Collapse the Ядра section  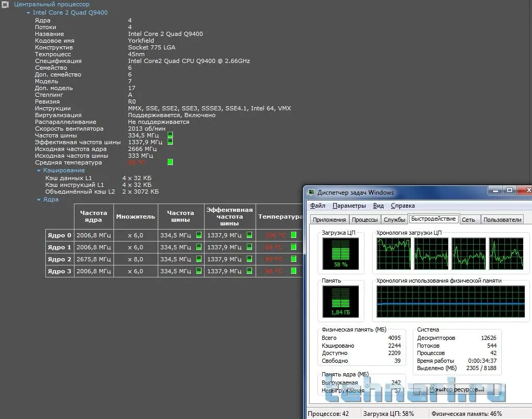(39, 200)
